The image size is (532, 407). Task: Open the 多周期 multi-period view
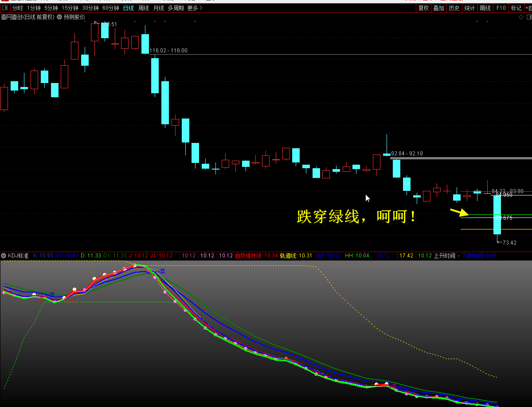coord(176,8)
